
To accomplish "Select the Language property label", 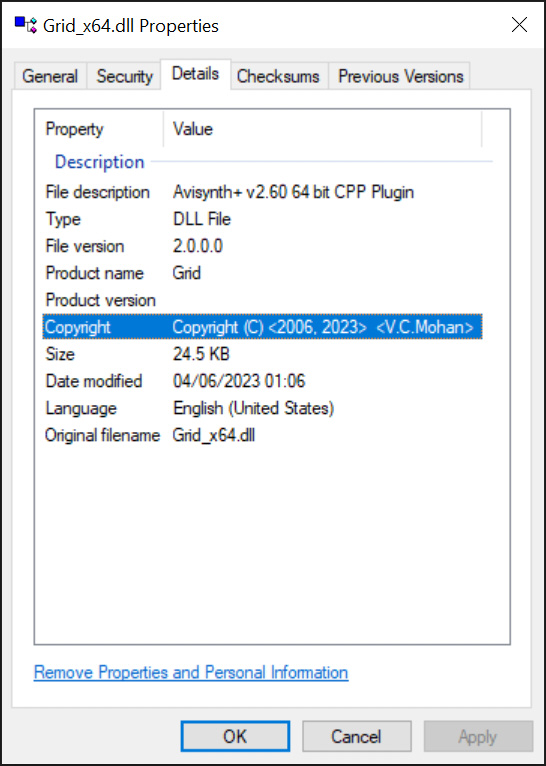I will click(81, 408).
